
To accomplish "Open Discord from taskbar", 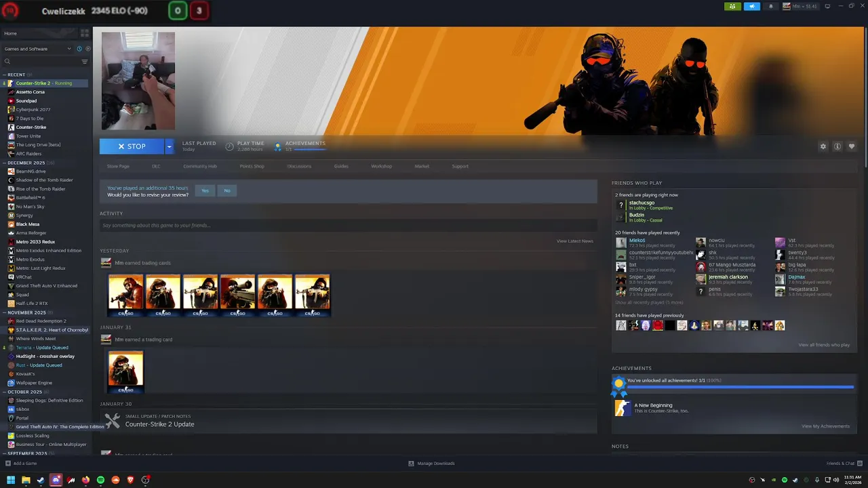I will click(x=56, y=480).
